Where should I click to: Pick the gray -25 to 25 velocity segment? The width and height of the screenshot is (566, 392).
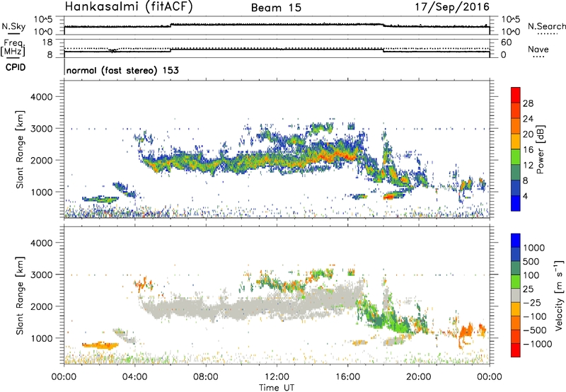(x=516, y=295)
